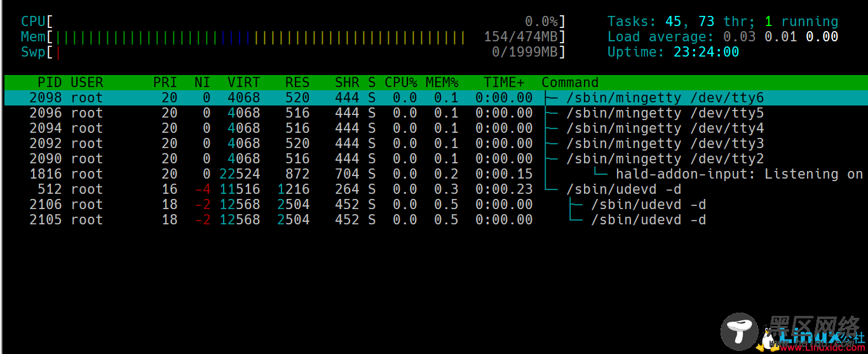Sort by the RES column header
868x354 pixels.
[x=297, y=83]
